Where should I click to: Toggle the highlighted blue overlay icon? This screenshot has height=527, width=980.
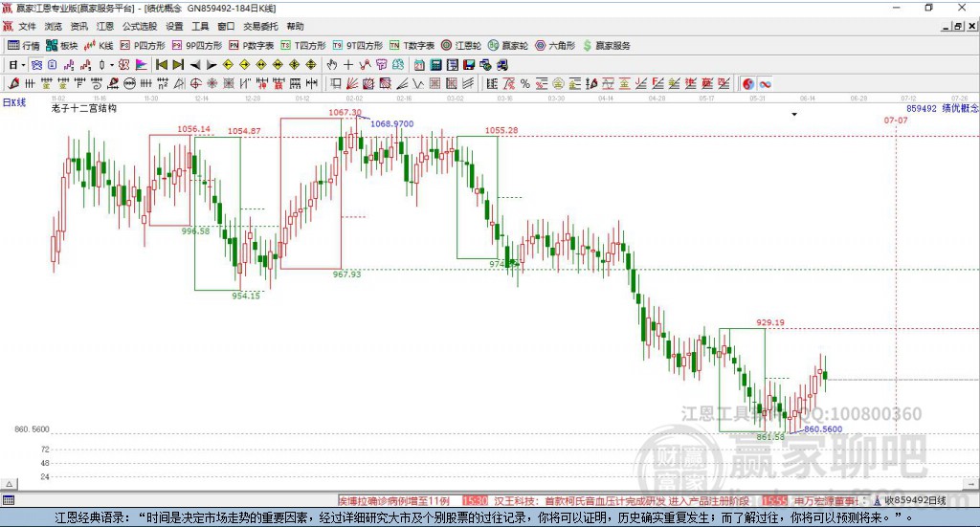tap(37, 65)
